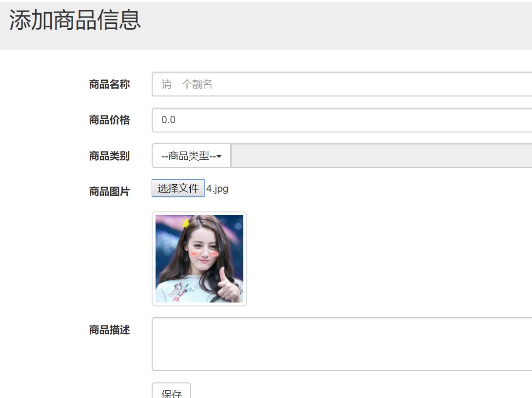The height and width of the screenshot is (398, 532).
Task: Focus the 商品价格 input showing 0.0
Action: click(342, 120)
